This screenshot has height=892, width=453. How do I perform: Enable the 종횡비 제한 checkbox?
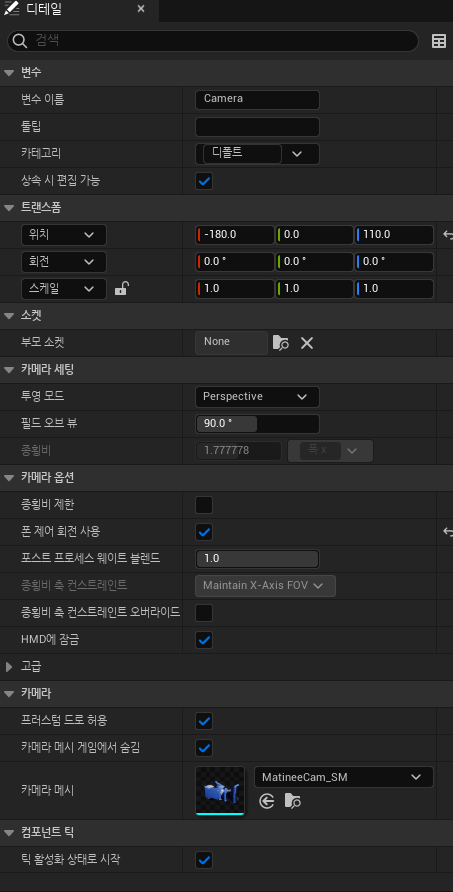point(204,505)
